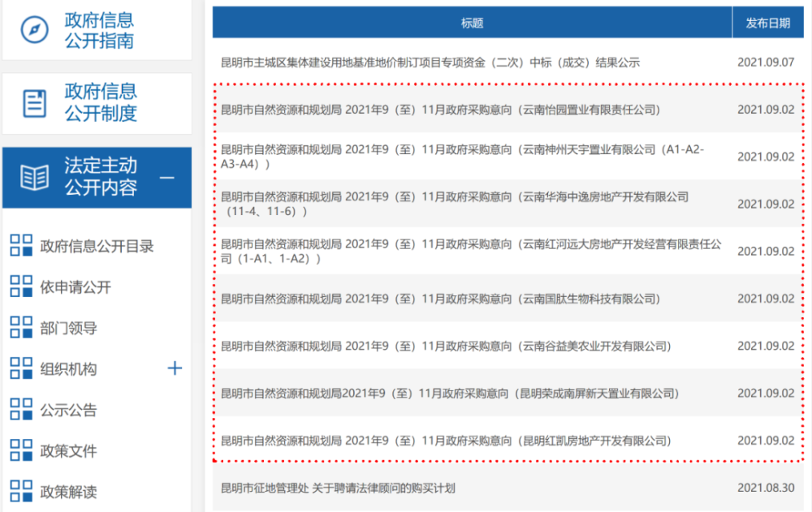Click date 2021.09.02 in 昆明红凯房地产 row
812x512 pixels.
766,441
